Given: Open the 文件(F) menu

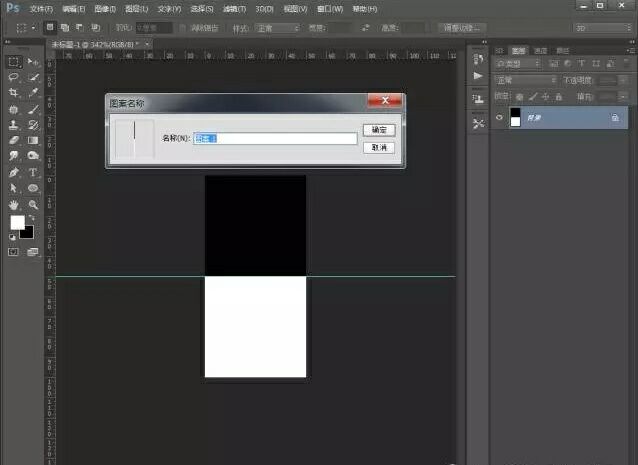Looking at the screenshot, I should 42,8.
